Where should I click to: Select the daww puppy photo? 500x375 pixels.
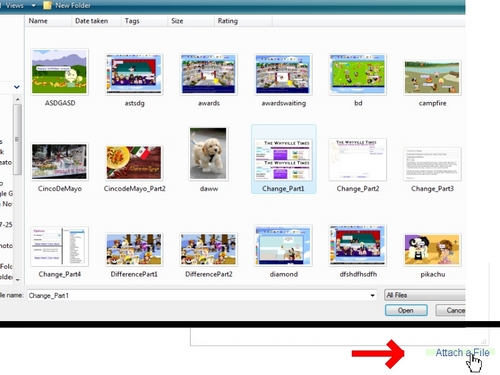208,154
